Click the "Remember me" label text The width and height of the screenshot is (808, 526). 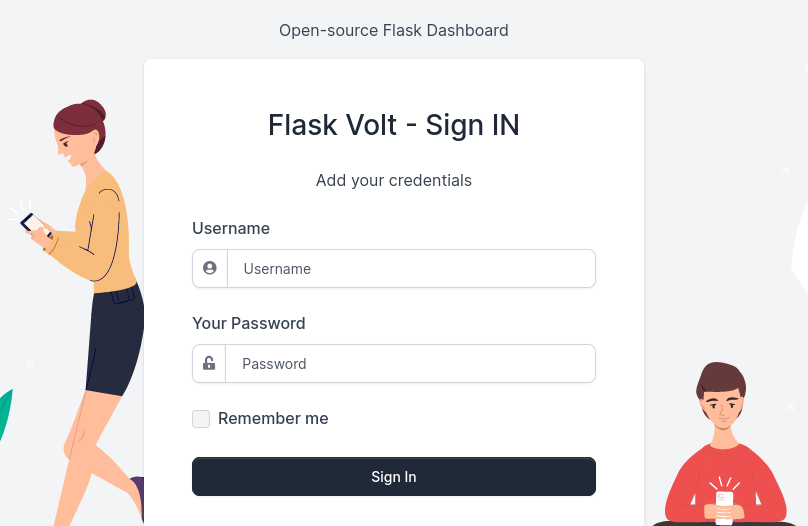(273, 419)
